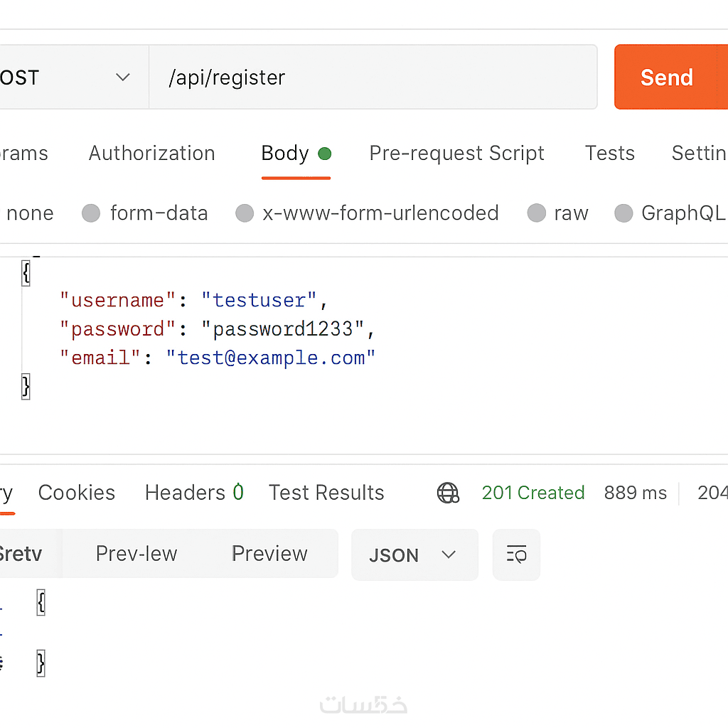728x728 pixels.
Task: Select the GraphQL radio option
Action: pyautogui.click(x=623, y=213)
